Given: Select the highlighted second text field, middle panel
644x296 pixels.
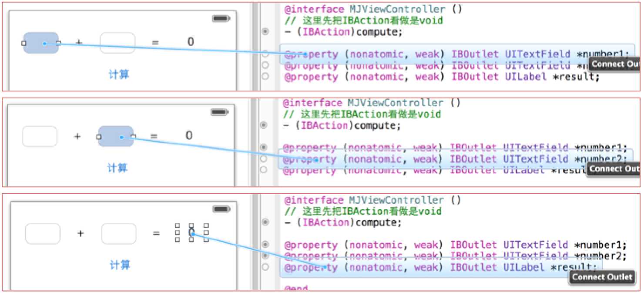Looking at the screenshot, I should tap(116, 137).
